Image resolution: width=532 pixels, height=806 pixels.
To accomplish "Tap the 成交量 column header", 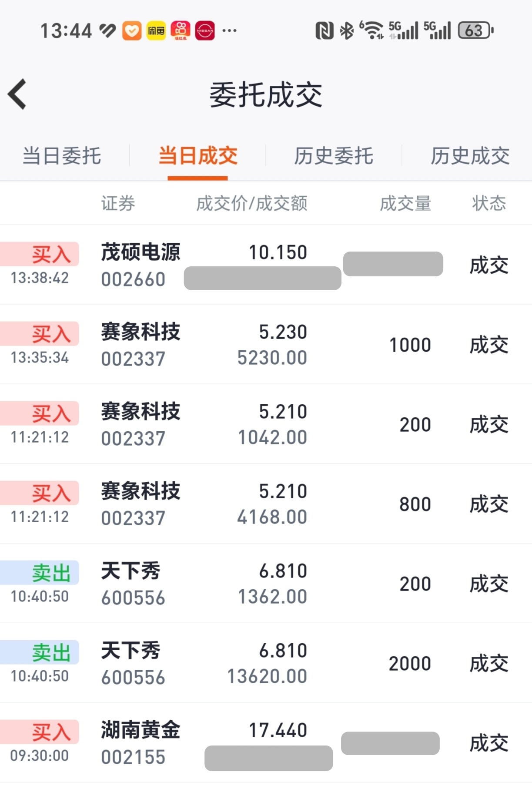I will tap(405, 203).
